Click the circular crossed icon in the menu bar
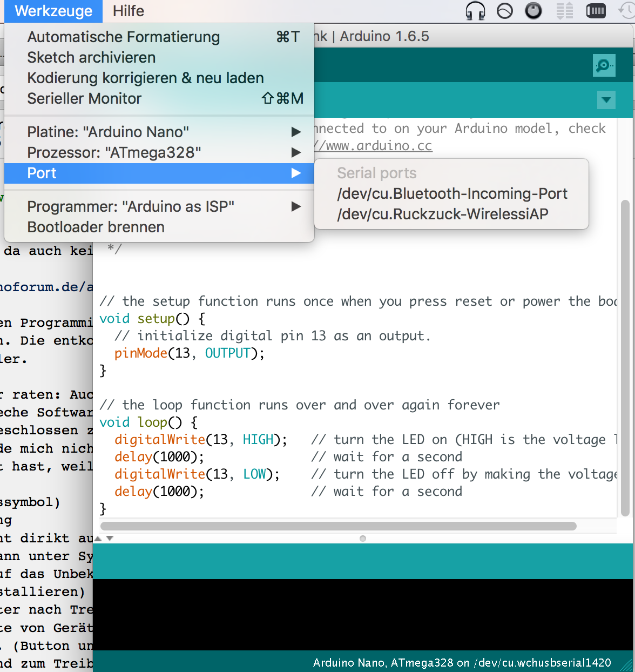Screen dimensions: 635x672 click(505, 11)
